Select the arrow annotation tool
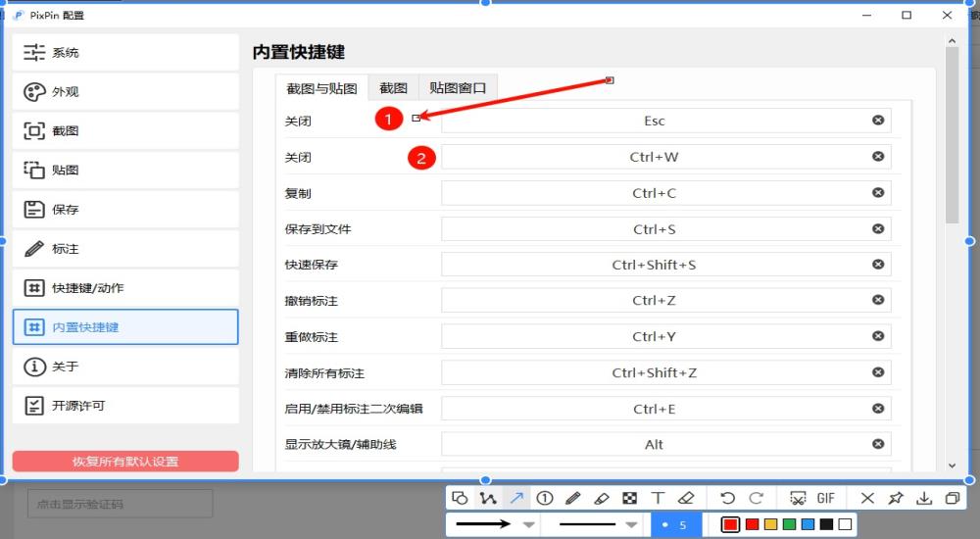980x539 pixels. click(516, 498)
